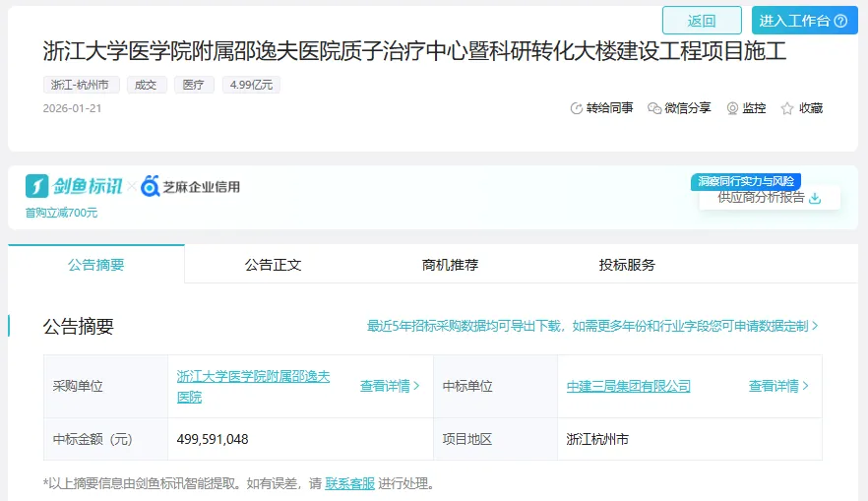This screenshot has width=868, height=501.
Task: Switch to the 商机推荐 tab
Action: (450, 265)
